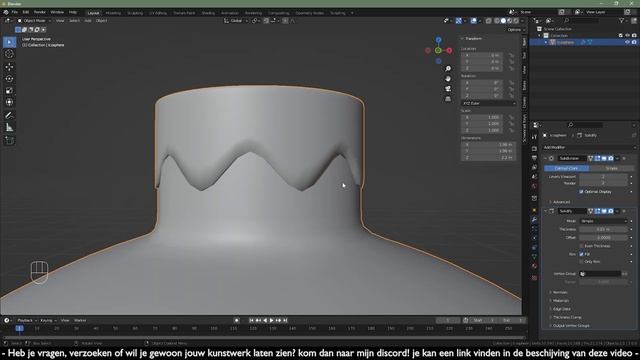Screen dimensions: 640x360
Task: Open the Object Data green triangle tab
Action: 534,256
